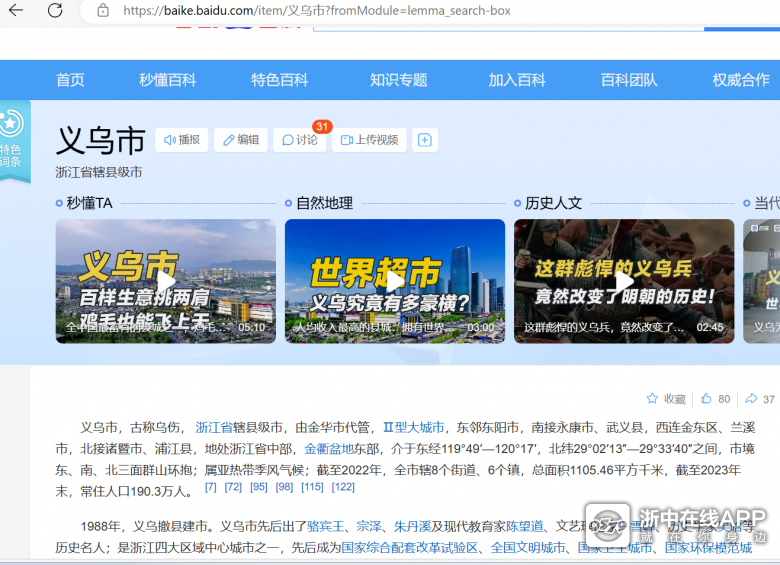Open the 国家综合配套改革试验区 link
The height and width of the screenshot is (565, 780).
409,548
